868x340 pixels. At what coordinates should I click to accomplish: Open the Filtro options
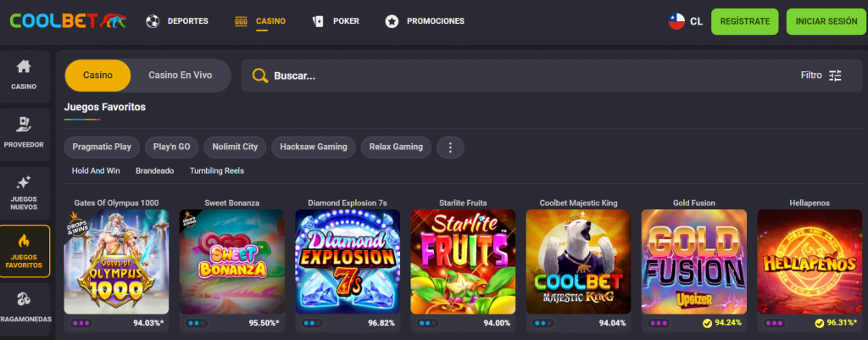(821, 75)
